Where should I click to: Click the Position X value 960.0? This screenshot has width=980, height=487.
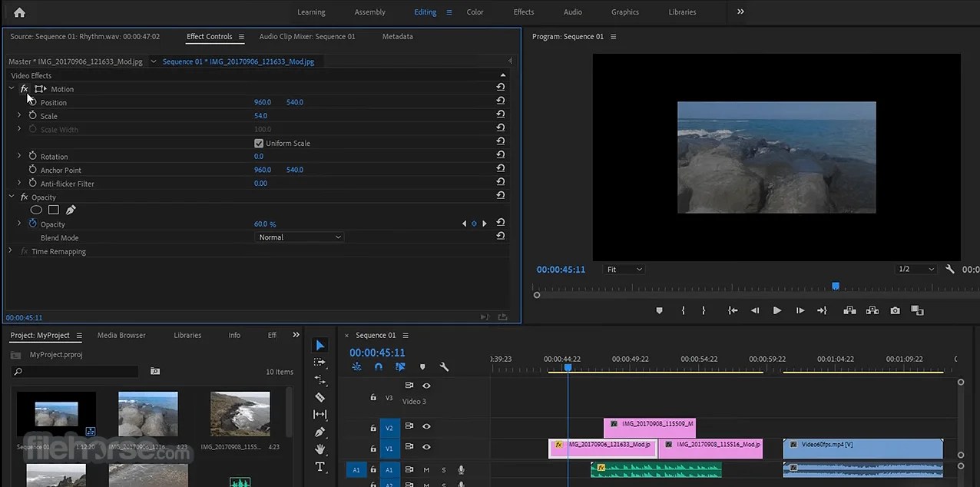[x=263, y=102]
